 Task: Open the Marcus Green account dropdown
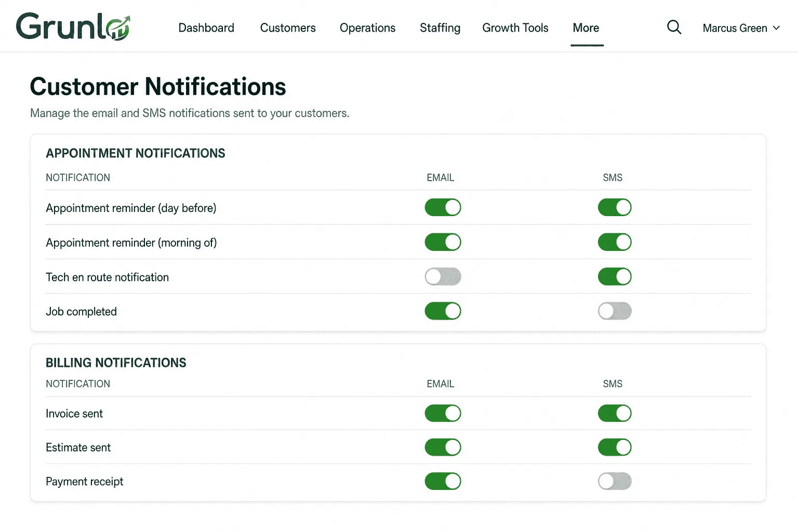(741, 28)
